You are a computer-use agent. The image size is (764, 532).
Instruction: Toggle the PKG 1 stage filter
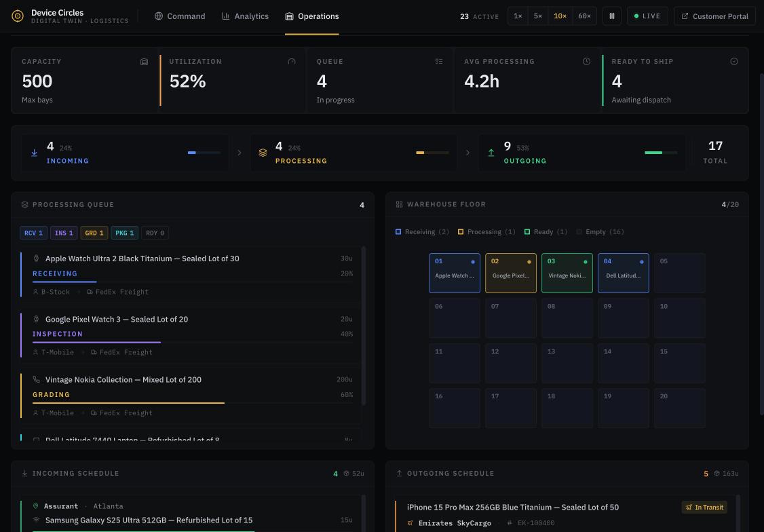coord(125,233)
